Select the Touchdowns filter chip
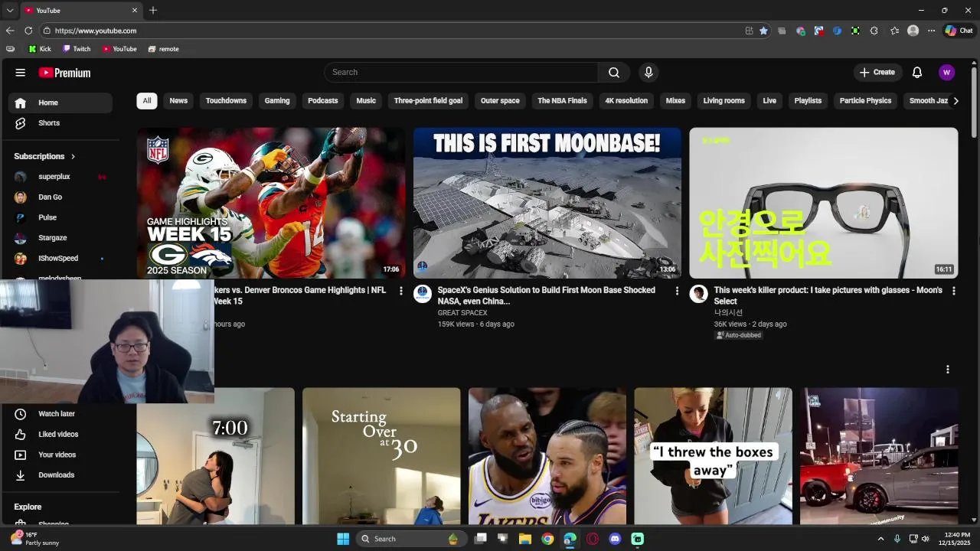The width and height of the screenshot is (980, 551). click(x=226, y=101)
